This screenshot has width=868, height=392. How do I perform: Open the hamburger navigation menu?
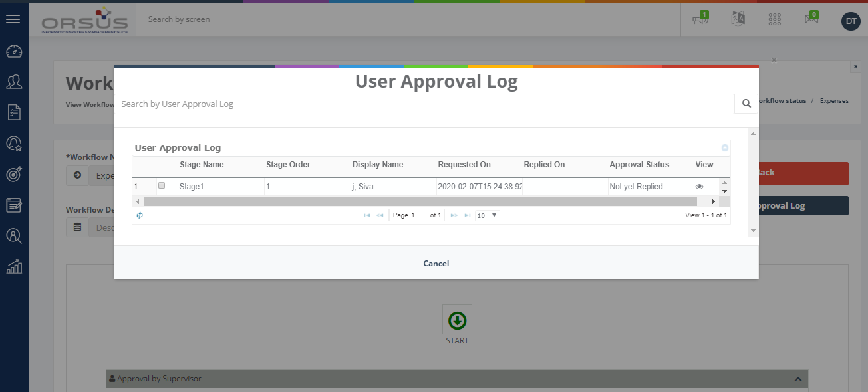[13, 19]
